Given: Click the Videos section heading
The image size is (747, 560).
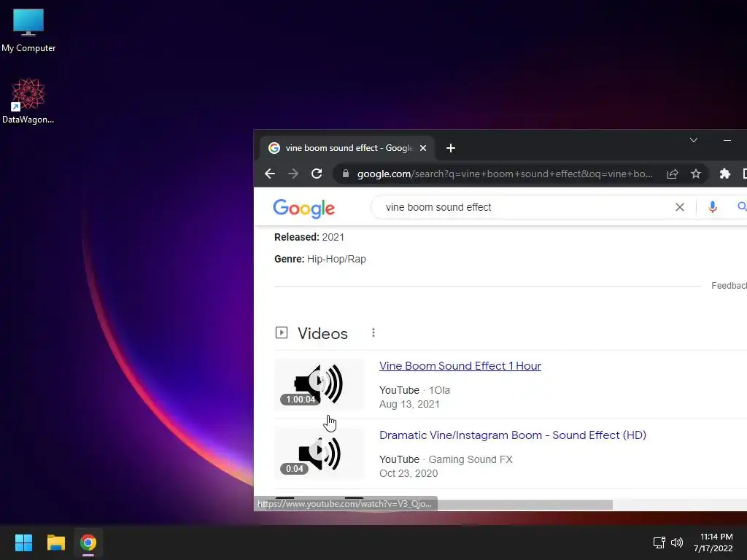Looking at the screenshot, I should click(322, 333).
